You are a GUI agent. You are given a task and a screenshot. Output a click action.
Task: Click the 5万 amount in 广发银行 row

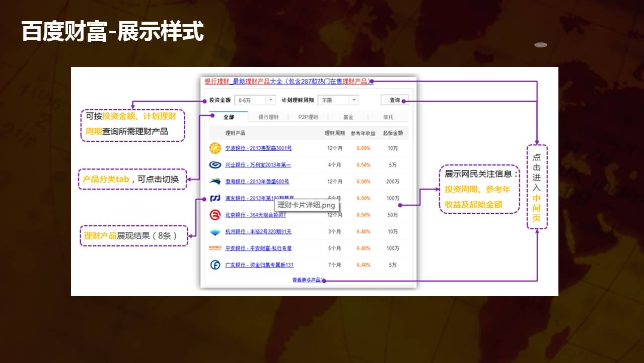coord(393,265)
